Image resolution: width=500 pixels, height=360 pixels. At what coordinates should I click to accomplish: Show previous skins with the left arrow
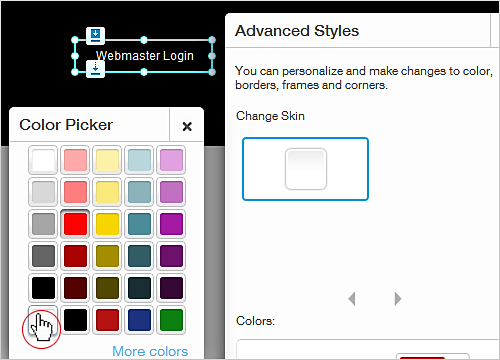[351, 299]
